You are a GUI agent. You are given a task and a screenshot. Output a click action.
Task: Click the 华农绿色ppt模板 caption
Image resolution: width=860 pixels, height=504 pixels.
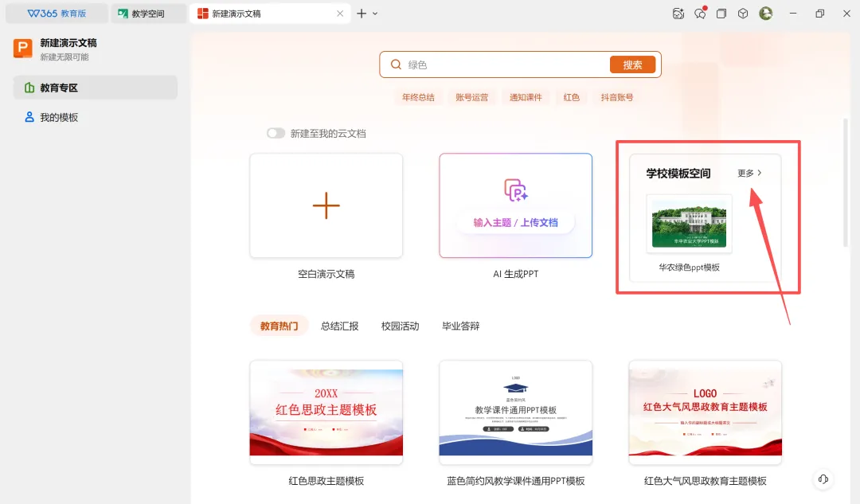pos(690,268)
